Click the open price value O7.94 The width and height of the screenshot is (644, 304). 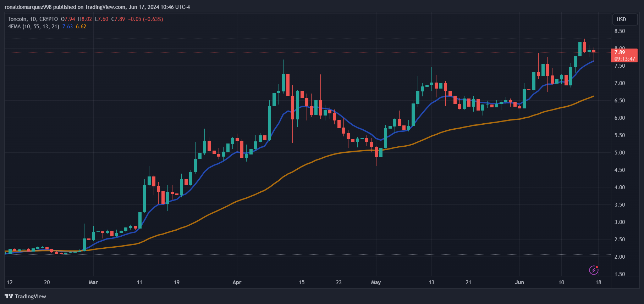(x=68, y=19)
